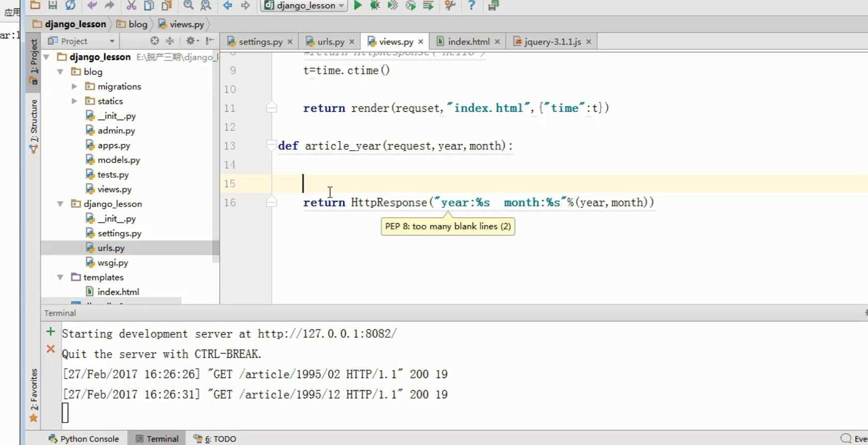Click the Profile run icon

(411, 5)
